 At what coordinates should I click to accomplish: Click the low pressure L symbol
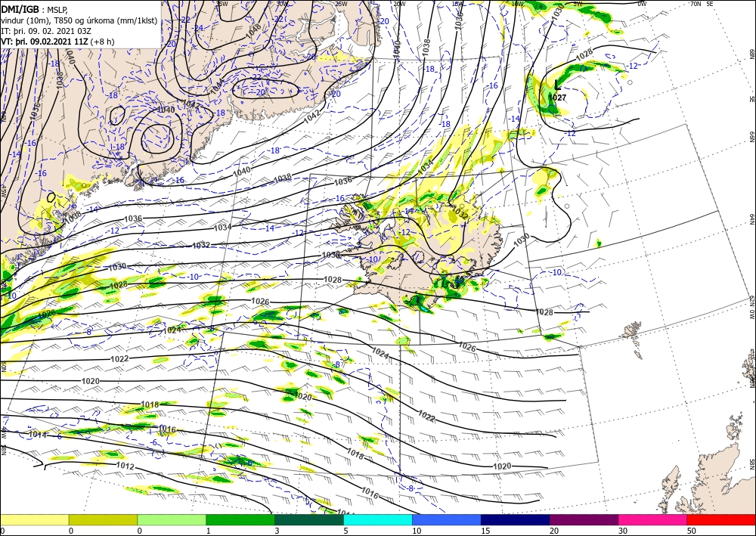coord(557,85)
